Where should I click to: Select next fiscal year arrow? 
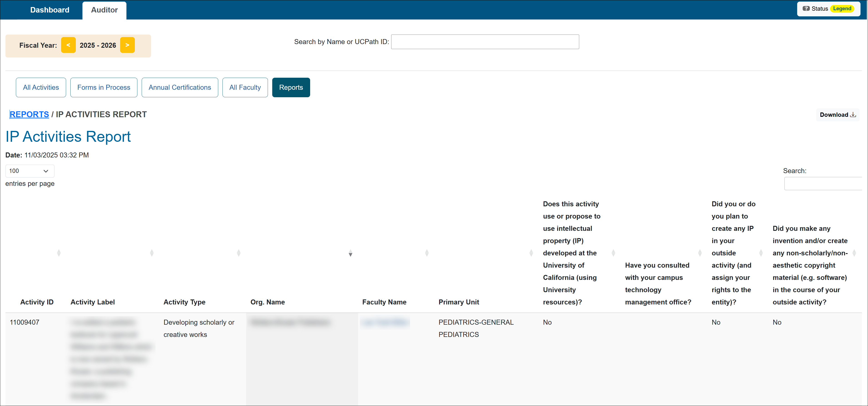pyautogui.click(x=127, y=45)
